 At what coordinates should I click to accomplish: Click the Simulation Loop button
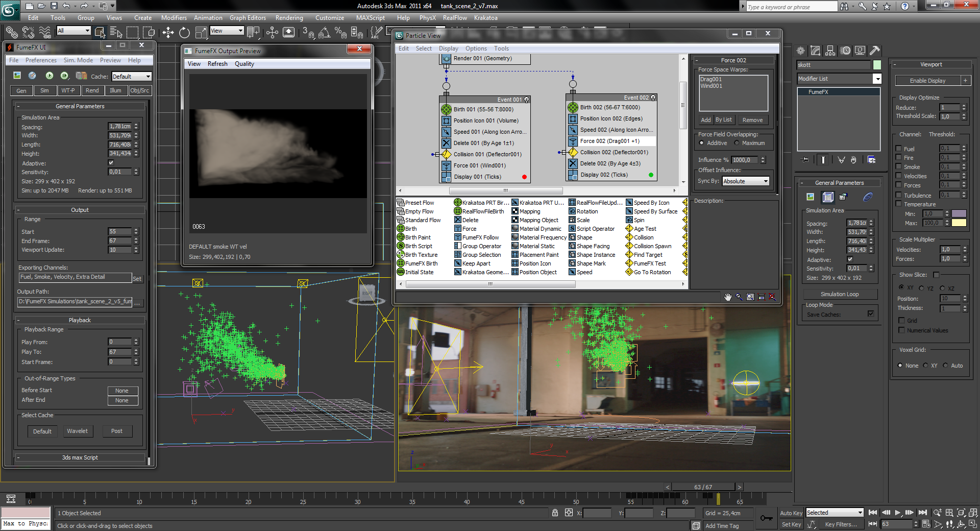click(840, 294)
